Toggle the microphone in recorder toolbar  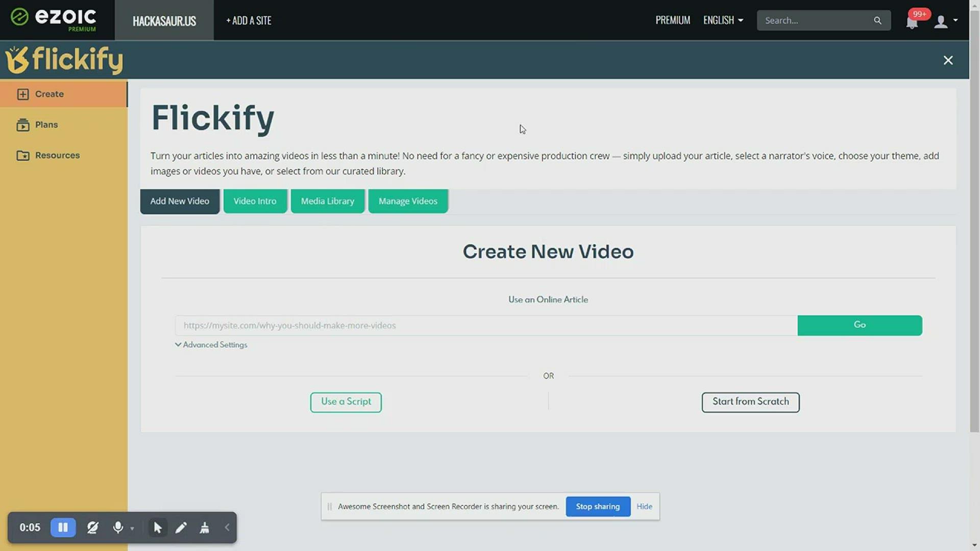click(118, 528)
